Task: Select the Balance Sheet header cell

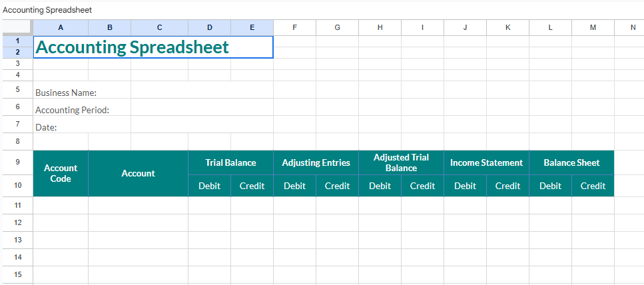Action: point(571,163)
